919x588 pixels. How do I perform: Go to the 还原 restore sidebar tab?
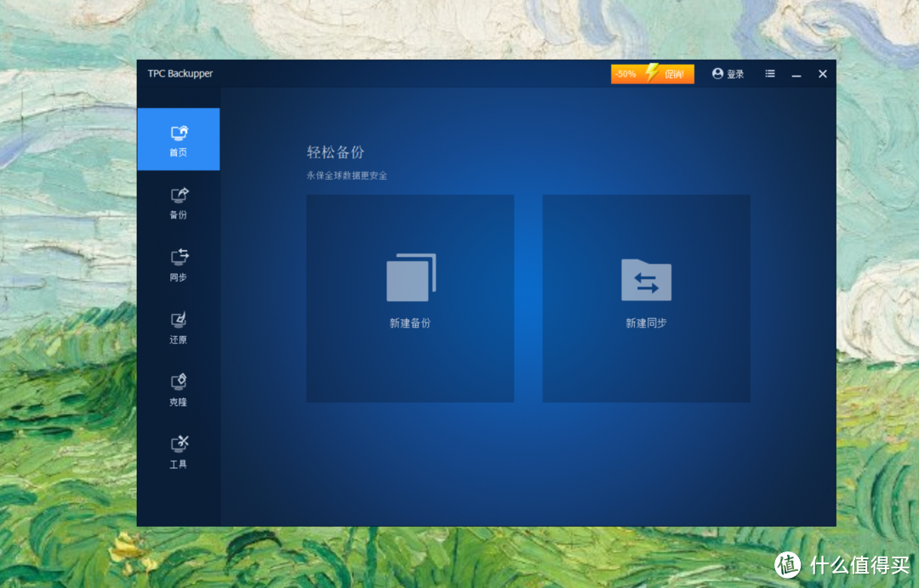pyautogui.click(x=178, y=327)
